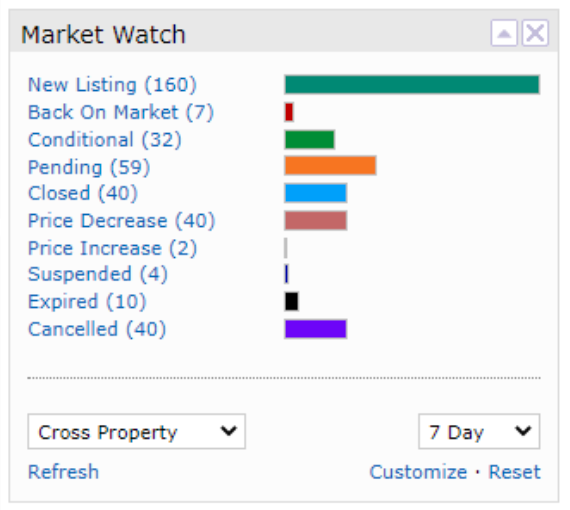This screenshot has width=570, height=510.
Task: Expand the Cross Property dropdown
Action: click(x=137, y=431)
